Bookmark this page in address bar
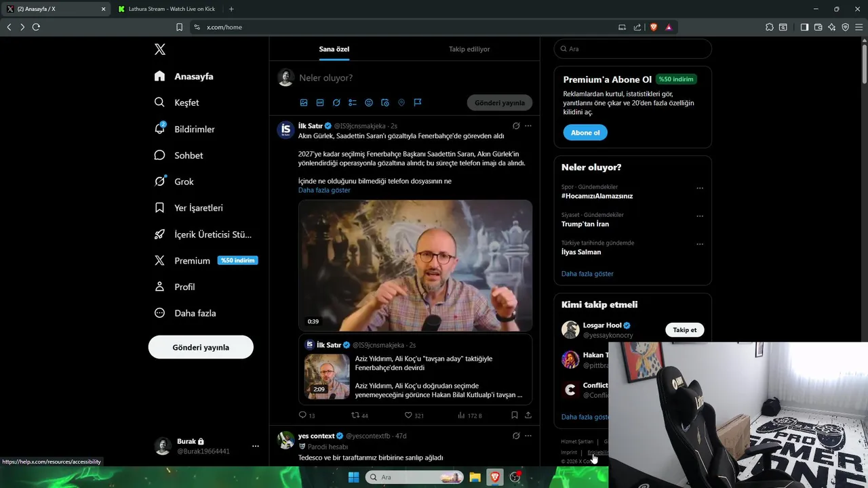 (179, 27)
